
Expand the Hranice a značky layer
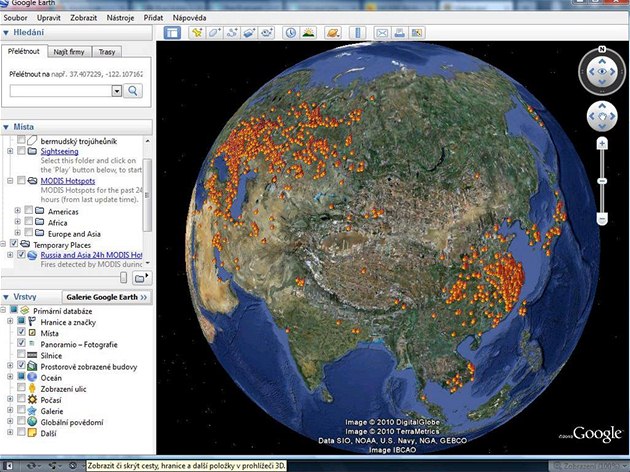(10, 321)
